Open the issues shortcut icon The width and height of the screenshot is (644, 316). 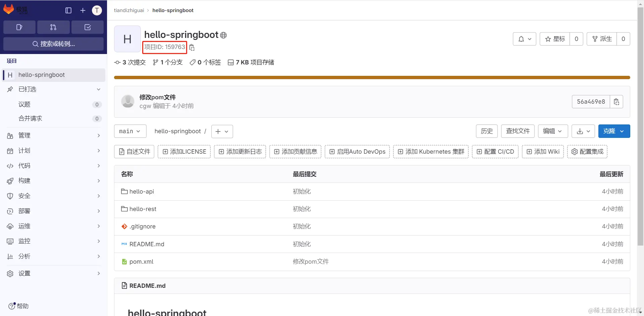click(x=19, y=27)
